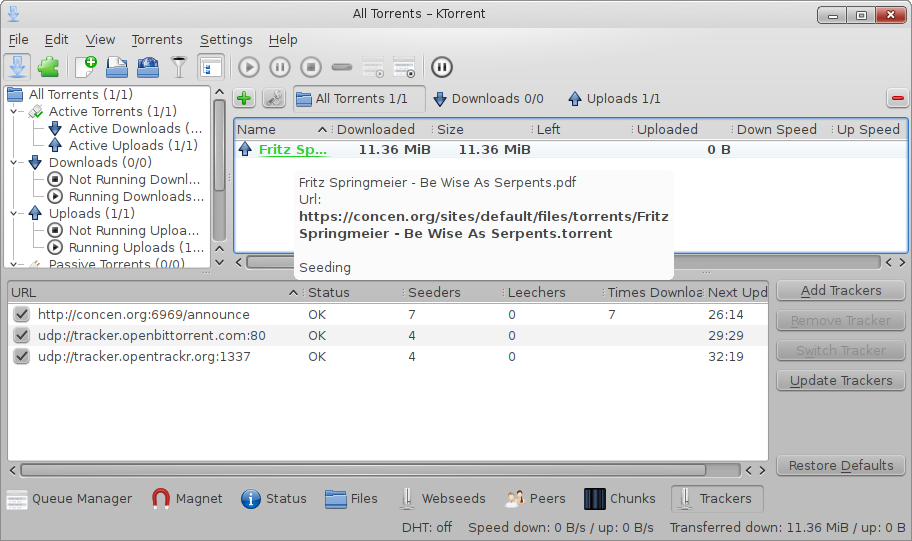Collapse the Passive Torrents tree node
Image resolution: width=912 pixels, height=541 pixels.
[x=13, y=264]
